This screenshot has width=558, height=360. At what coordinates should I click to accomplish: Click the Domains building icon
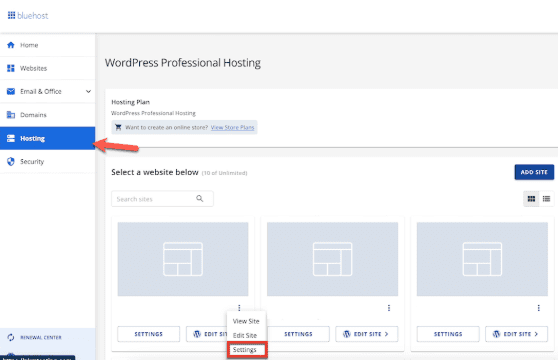[11, 115]
